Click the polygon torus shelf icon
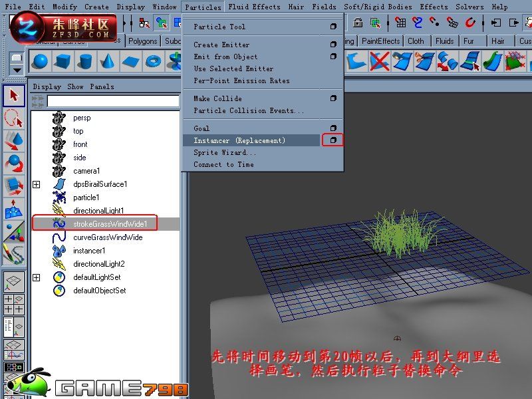532x399 pixels. [x=153, y=61]
